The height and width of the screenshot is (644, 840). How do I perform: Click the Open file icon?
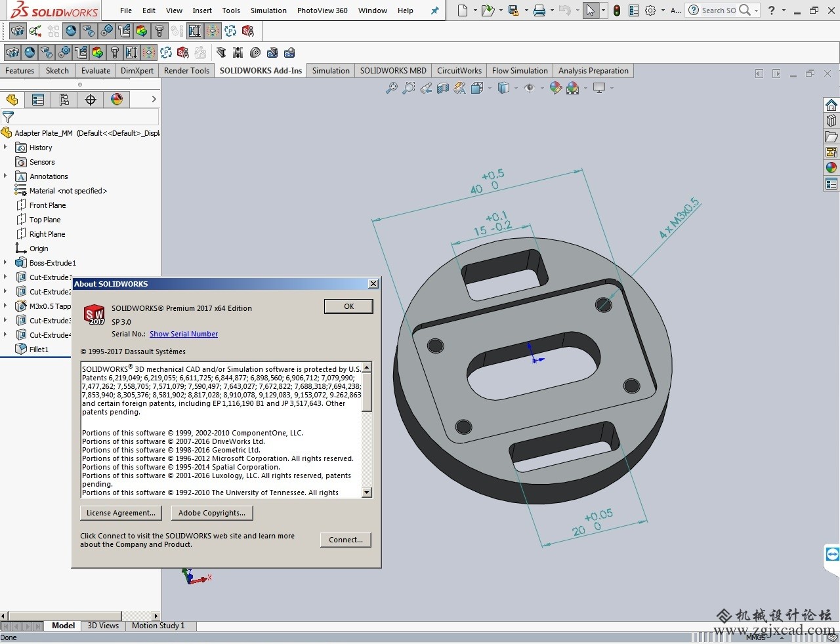coord(487,10)
